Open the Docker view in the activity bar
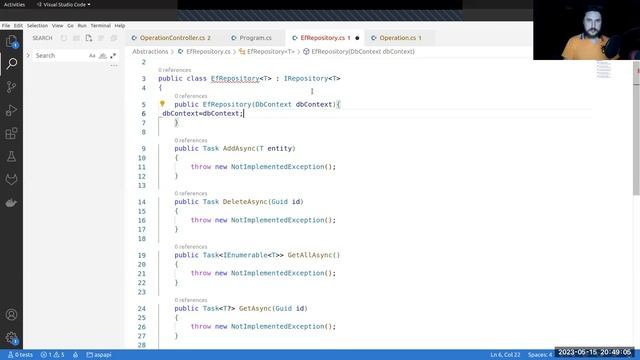This screenshot has width=640, height=360. [11, 202]
